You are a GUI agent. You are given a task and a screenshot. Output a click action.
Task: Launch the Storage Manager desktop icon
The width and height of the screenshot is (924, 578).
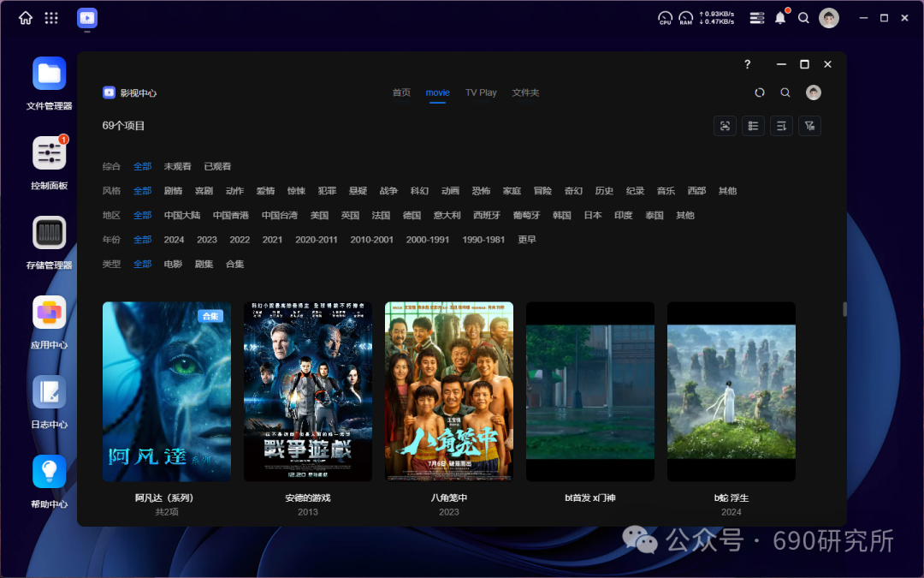pyautogui.click(x=49, y=233)
